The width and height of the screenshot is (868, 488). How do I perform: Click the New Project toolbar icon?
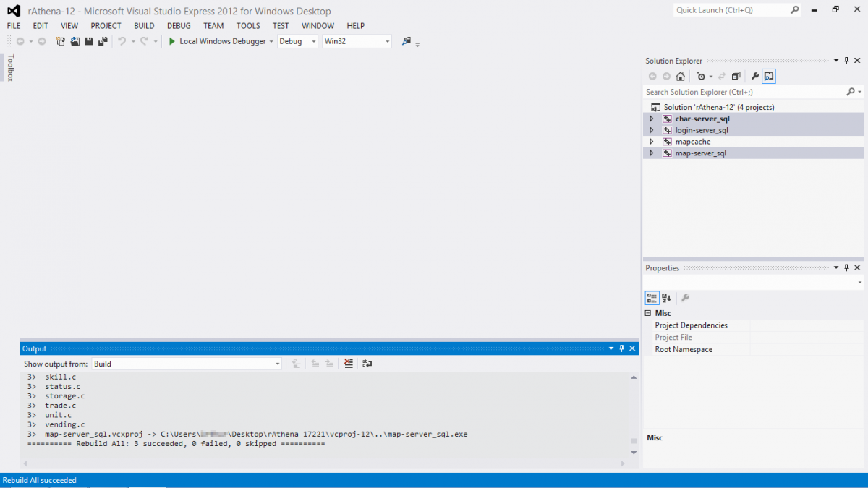tap(61, 41)
